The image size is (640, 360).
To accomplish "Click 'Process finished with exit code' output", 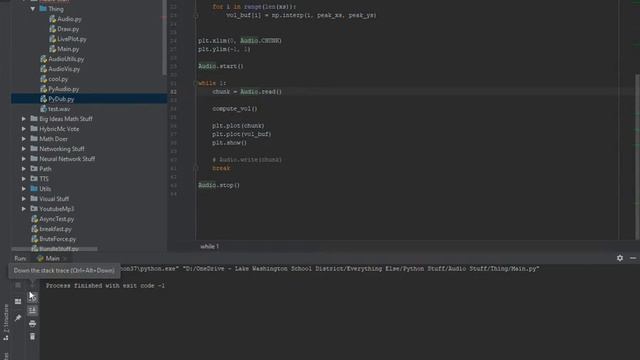I will (x=105, y=286).
